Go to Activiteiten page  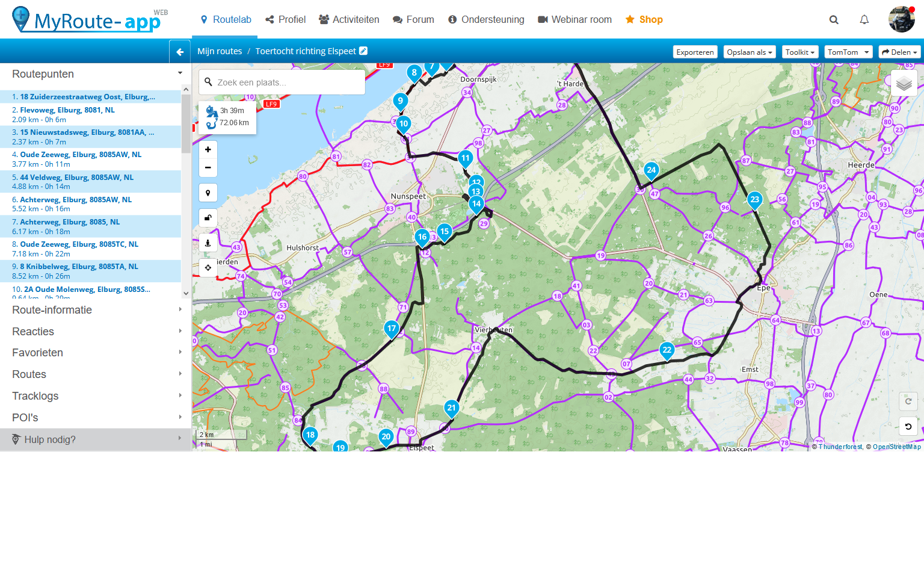pyautogui.click(x=349, y=20)
